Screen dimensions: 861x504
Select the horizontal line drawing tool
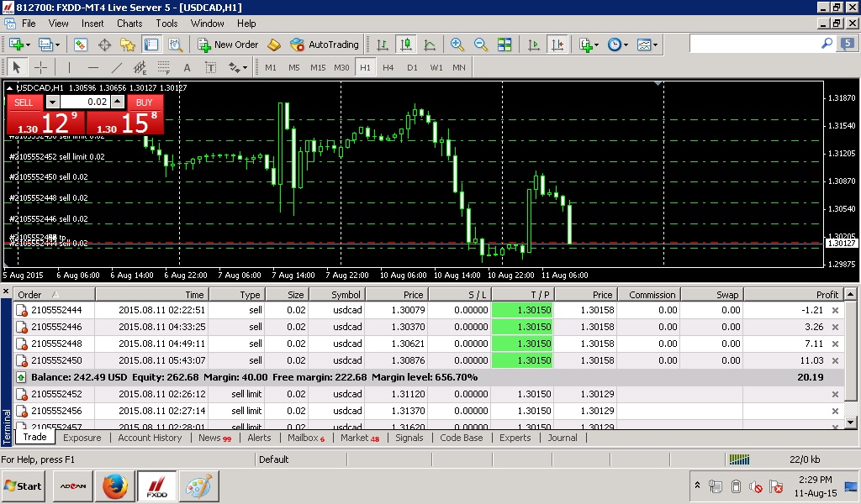pos(92,67)
